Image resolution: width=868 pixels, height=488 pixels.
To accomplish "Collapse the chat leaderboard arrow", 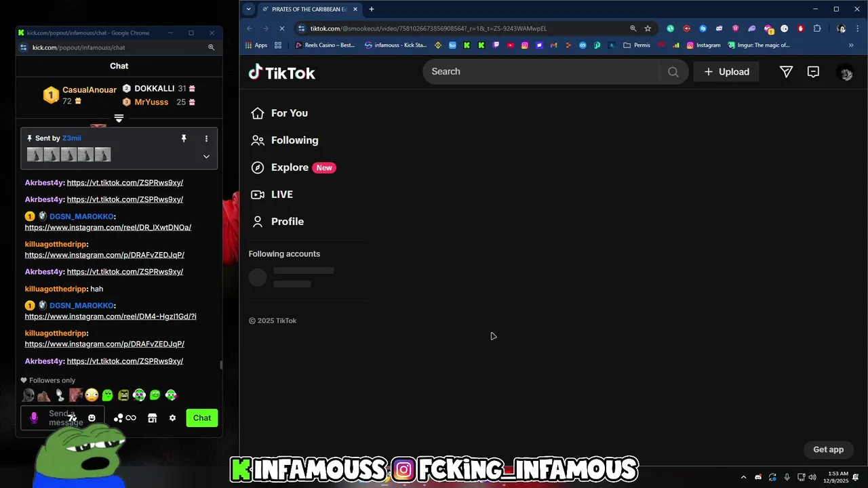I will (x=119, y=119).
